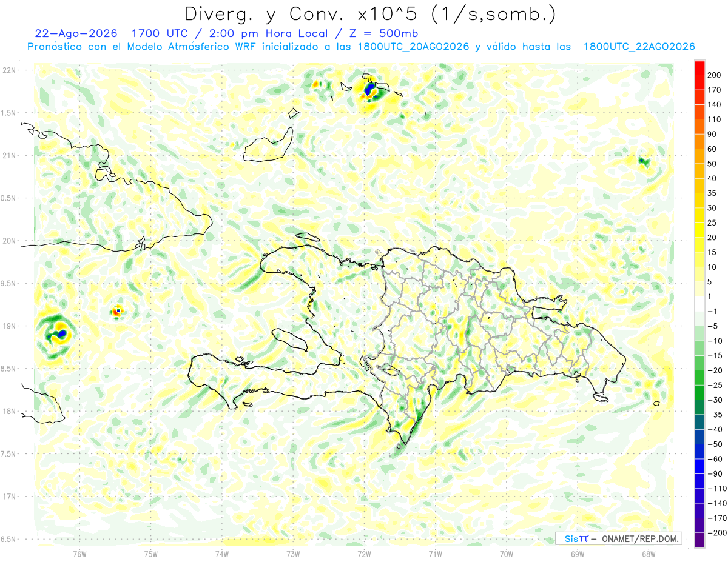The height and width of the screenshot is (562, 728).
Task: Click the "18N" latitude label
Action: pyautogui.click(x=10, y=411)
